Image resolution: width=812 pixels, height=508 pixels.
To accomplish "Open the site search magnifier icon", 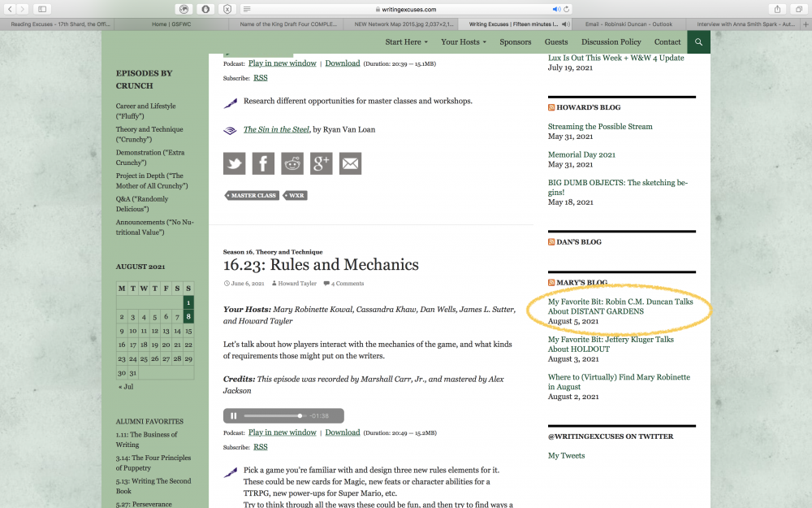I will [x=698, y=42].
